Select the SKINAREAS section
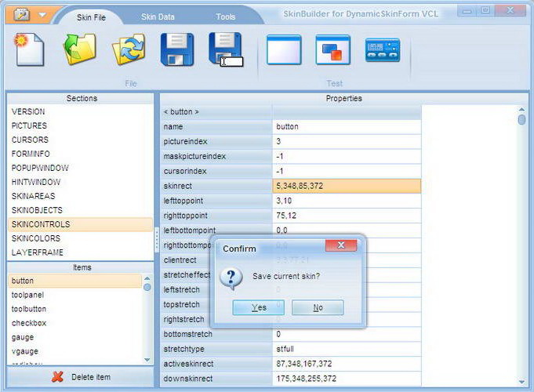This screenshot has width=534, height=392. [80, 196]
